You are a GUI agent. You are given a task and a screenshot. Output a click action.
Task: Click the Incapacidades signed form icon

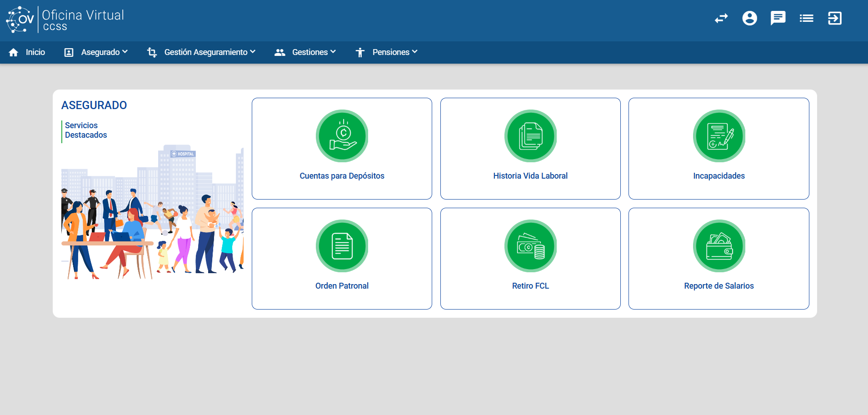[x=719, y=136]
